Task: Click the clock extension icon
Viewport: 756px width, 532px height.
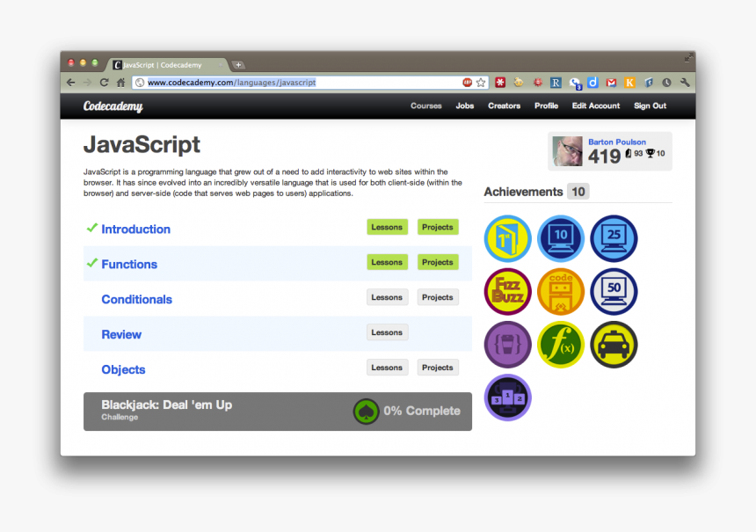Action: [x=666, y=83]
